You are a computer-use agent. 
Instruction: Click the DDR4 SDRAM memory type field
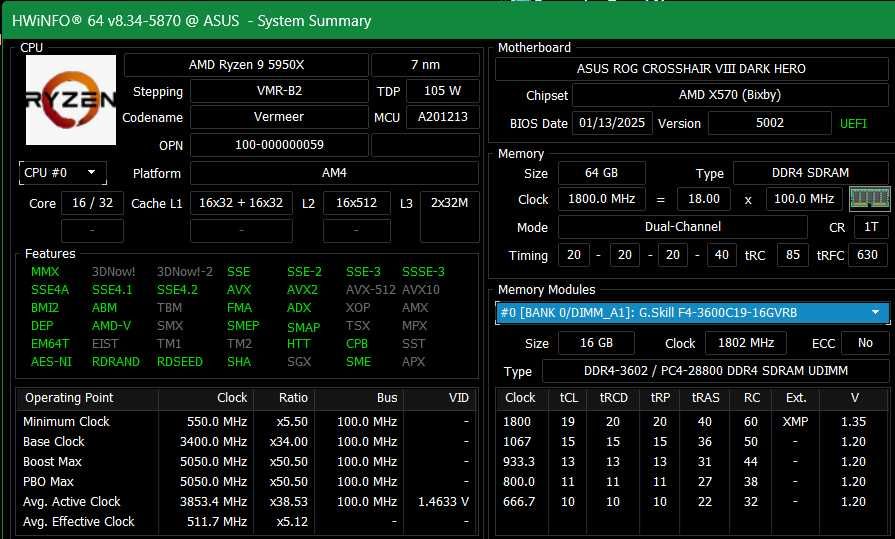pos(811,173)
